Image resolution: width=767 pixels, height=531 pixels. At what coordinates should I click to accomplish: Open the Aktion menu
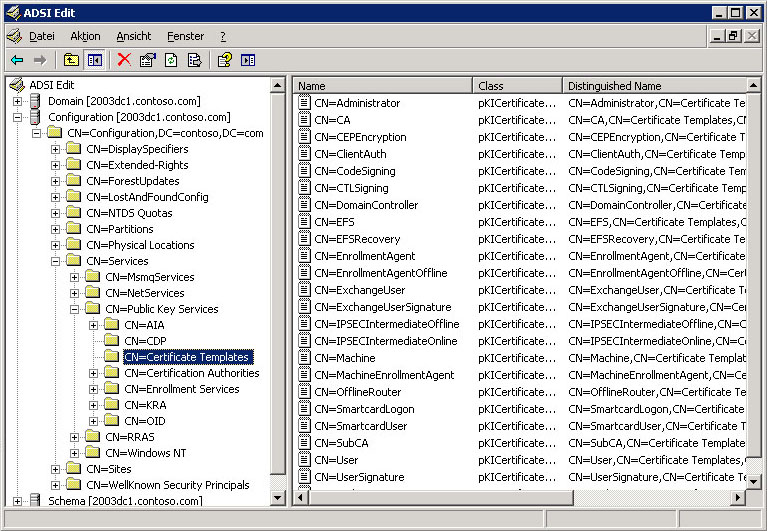[x=85, y=36]
